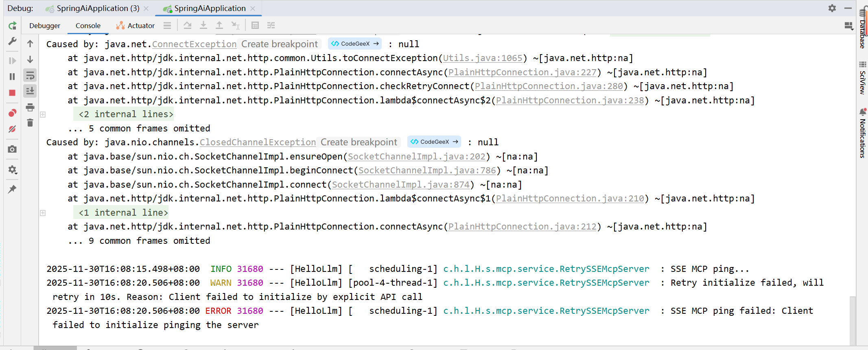The width and height of the screenshot is (868, 350).
Task: Stop the running application (red square)
Action: 12,93
